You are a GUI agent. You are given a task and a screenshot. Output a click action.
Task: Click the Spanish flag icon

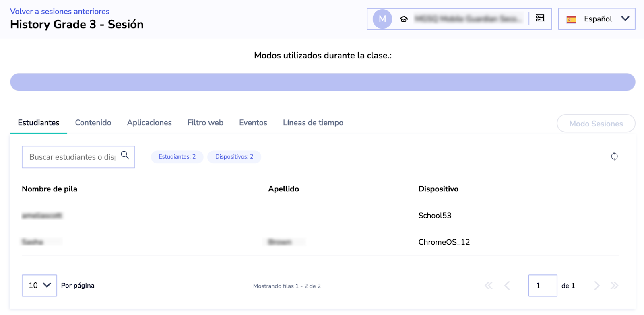tap(571, 19)
